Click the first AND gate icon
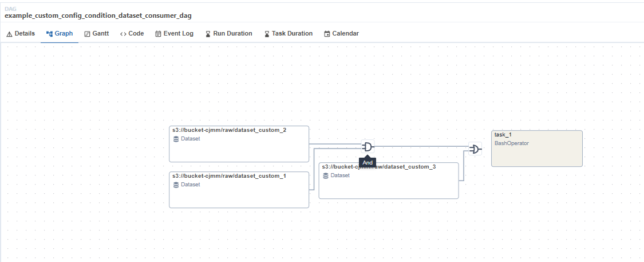The image size is (644, 262). (368, 147)
